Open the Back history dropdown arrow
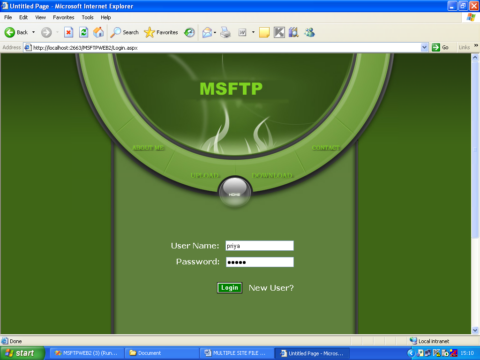The image size is (480, 360). point(33,32)
